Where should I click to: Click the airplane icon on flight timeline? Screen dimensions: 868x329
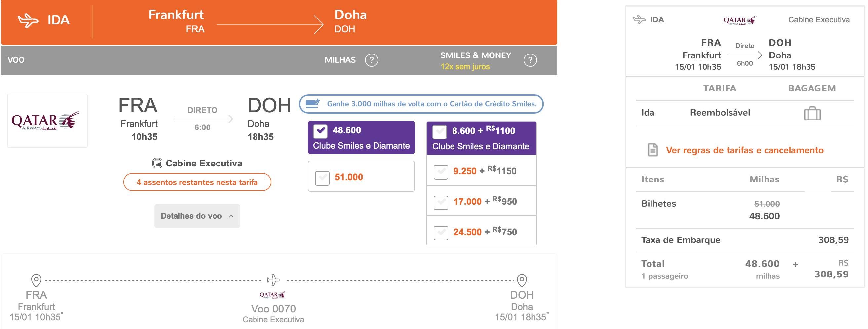273,280
